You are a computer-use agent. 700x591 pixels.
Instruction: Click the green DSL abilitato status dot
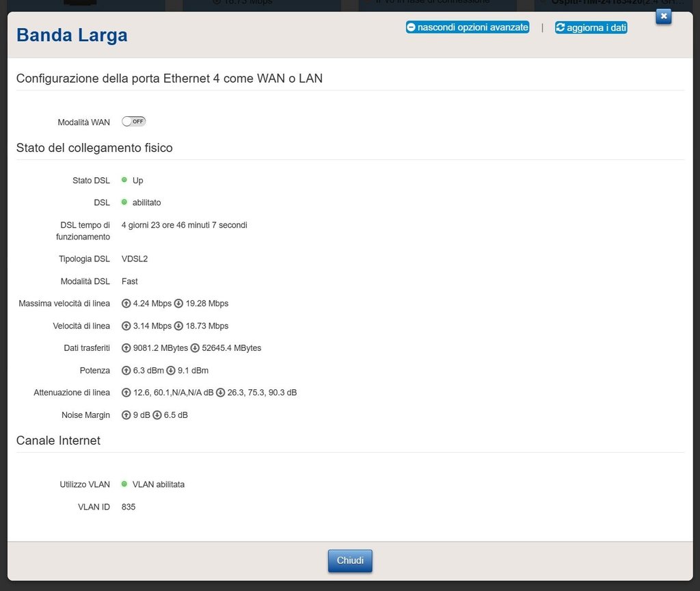124,202
